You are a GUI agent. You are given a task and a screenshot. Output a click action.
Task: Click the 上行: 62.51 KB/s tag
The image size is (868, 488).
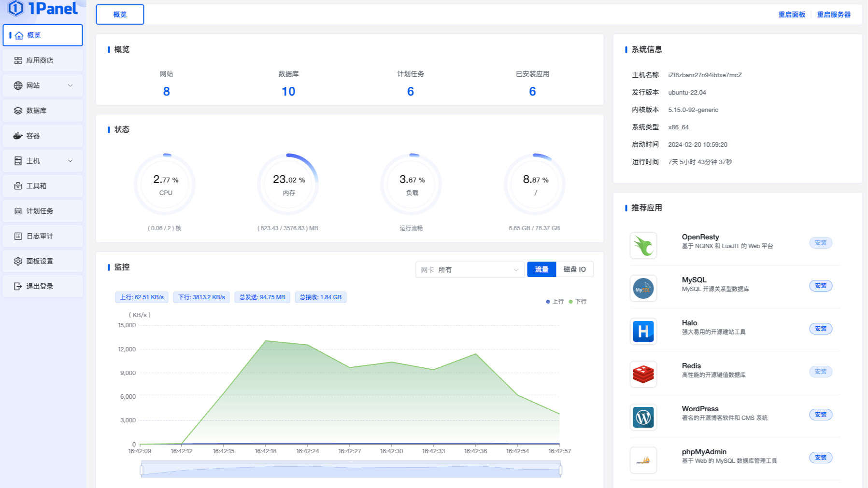[x=142, y=297]
